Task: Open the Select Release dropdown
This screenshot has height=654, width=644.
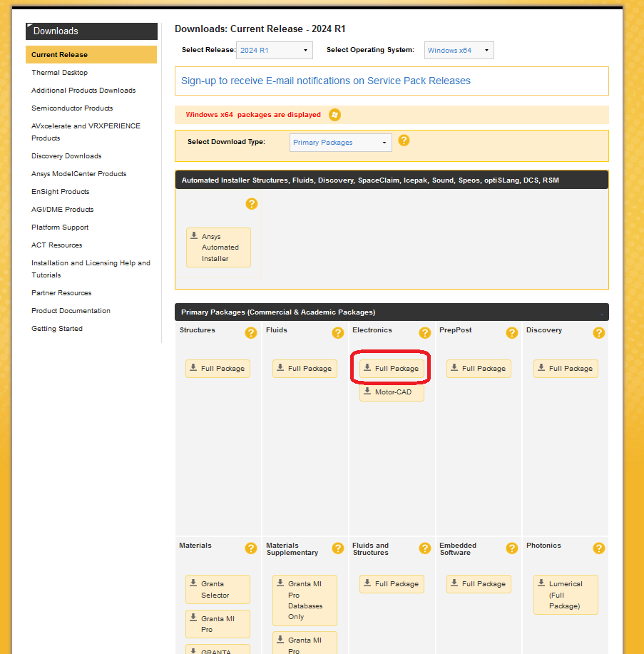Action: coord(274,51)
